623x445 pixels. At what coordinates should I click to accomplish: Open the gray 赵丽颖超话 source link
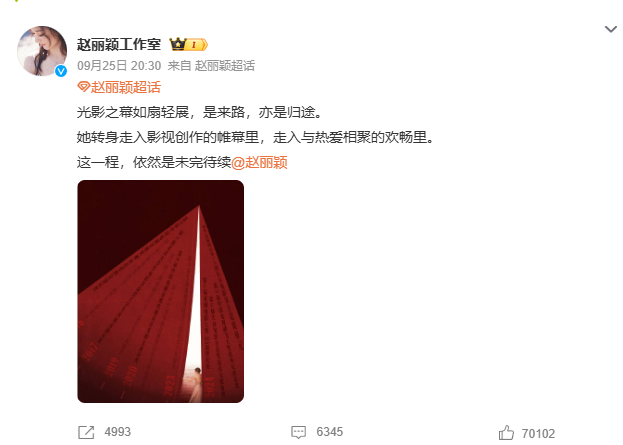pyautogui.click(x=224, y=66)
